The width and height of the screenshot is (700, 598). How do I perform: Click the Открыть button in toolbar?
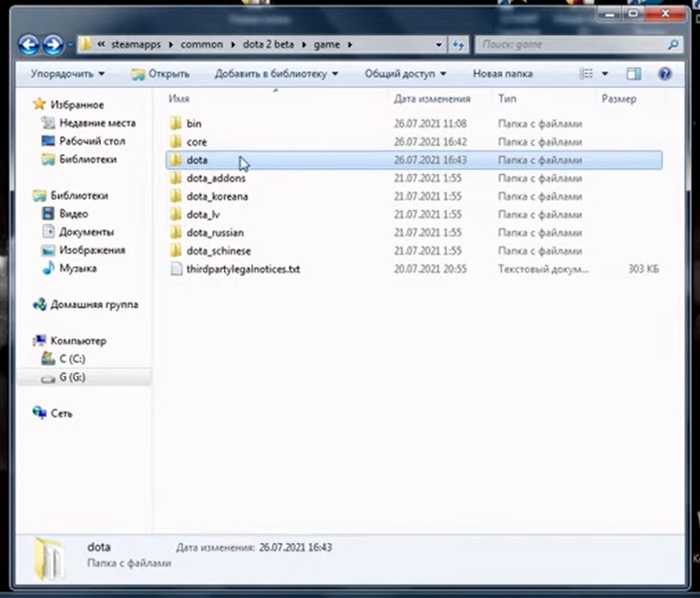click(161, 73)
